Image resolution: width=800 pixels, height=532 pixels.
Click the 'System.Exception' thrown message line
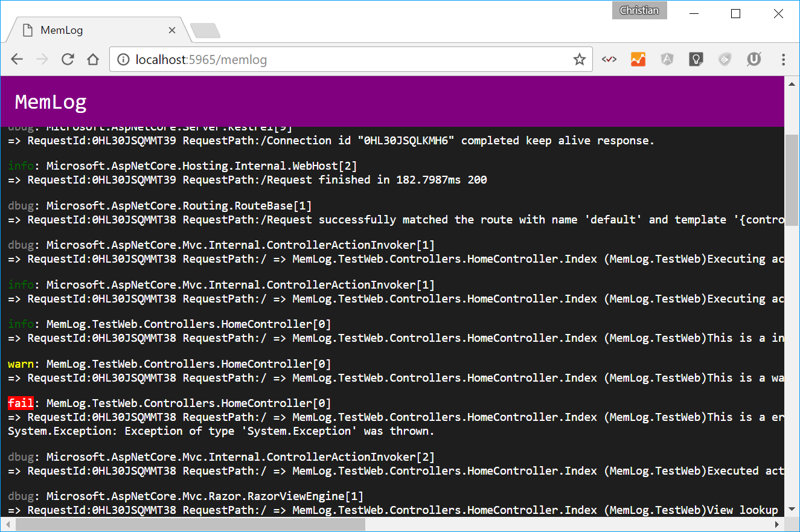(x=221, y=431)
